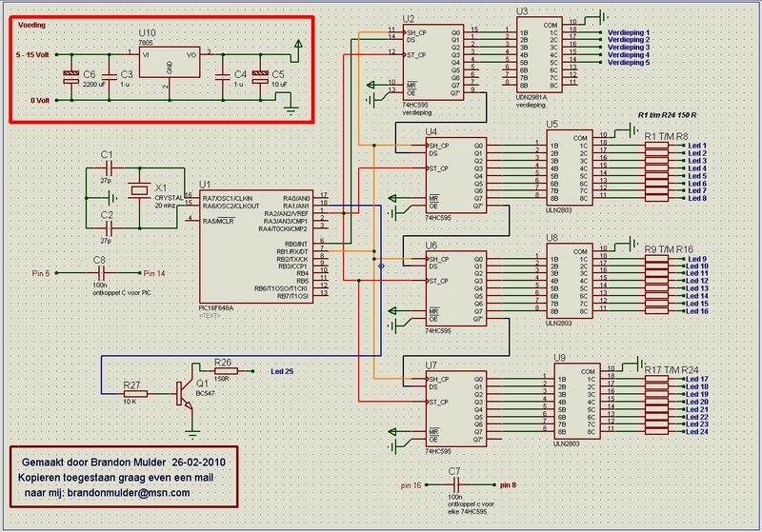
Task: Click the R27 10K resistor
Action: (135, 390)
